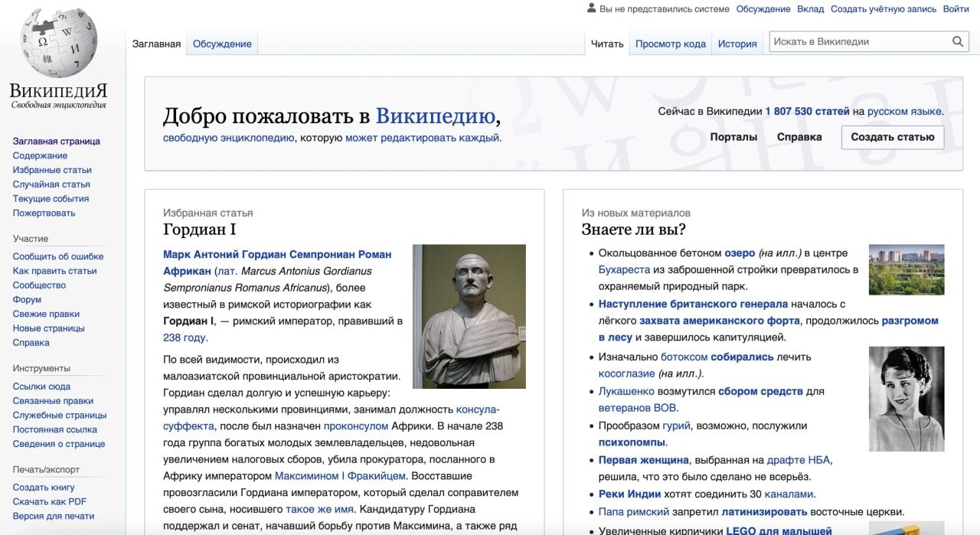Click Скачать как PDF
This screenshot has width=980, height=535.
pos(50,502)
